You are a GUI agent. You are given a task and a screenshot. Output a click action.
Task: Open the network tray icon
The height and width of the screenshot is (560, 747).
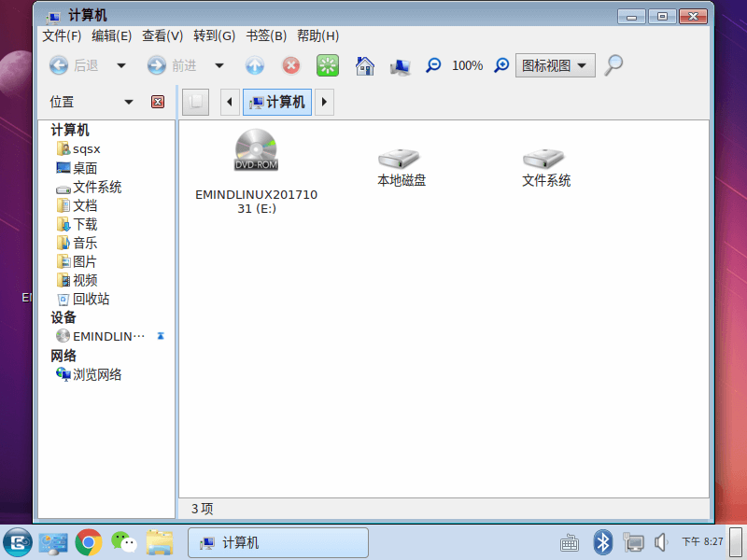[x=633, y=542]
